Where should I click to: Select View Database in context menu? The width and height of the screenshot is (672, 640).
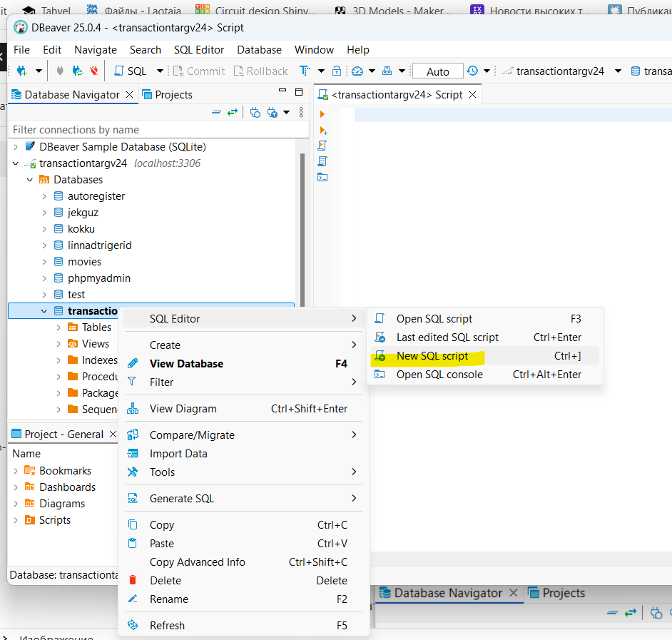[x=243, y=363]
